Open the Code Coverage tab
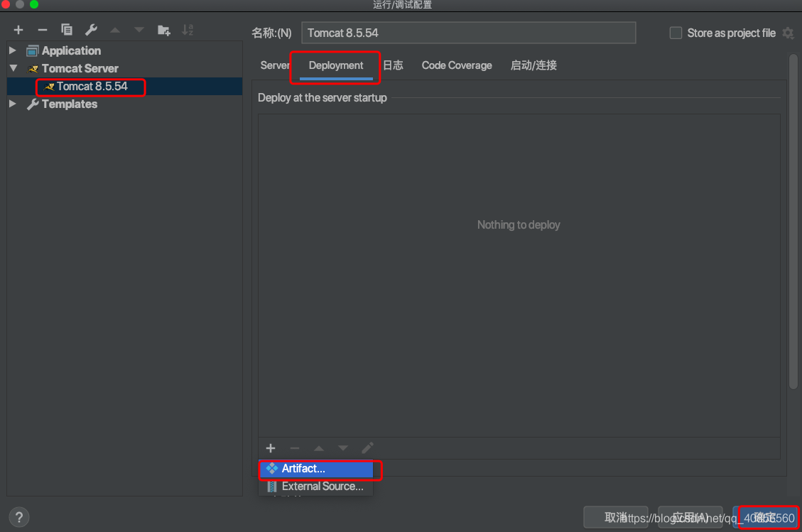 click(457, 65)
